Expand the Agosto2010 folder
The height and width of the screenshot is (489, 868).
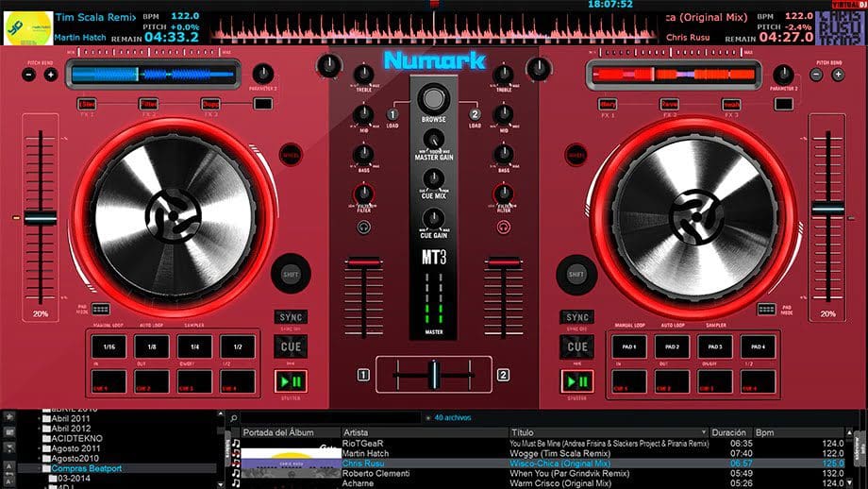pos(40,459)
